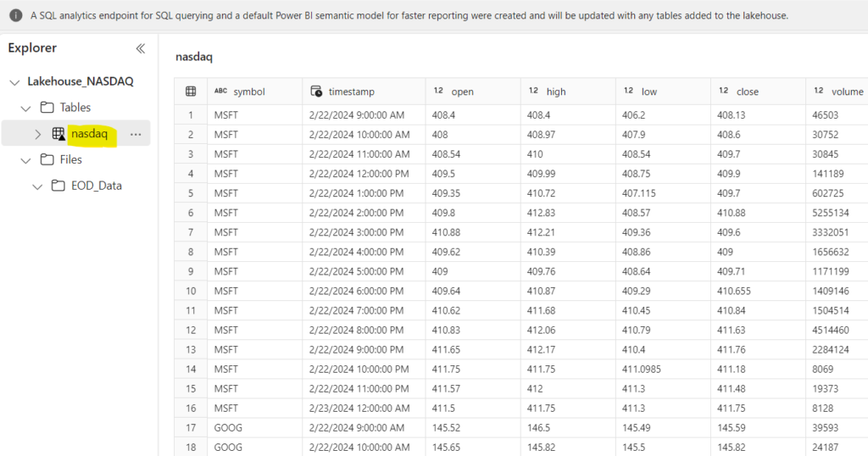Viewport: 868px width, 456px height.
Task: Select the EOD_Data folder label
Action: click(x=97, y=186)
